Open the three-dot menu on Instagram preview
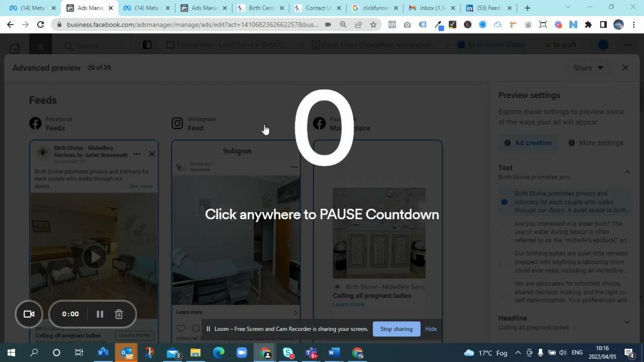This screenshot has height=362, width=644. tap(294, 167)
